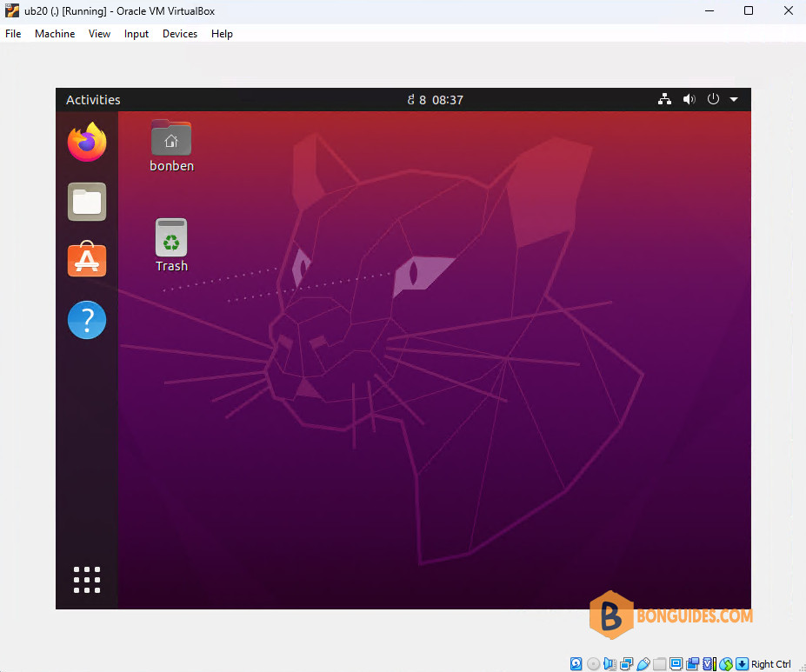Open the Help icon in the dock

click(87, 320)
